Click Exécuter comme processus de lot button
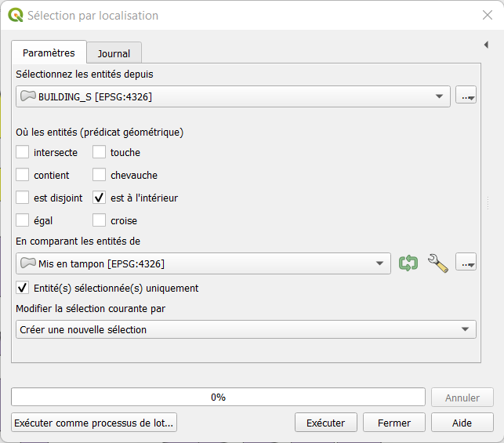Screen dimensions: 504x443 [x=95, y=423]
